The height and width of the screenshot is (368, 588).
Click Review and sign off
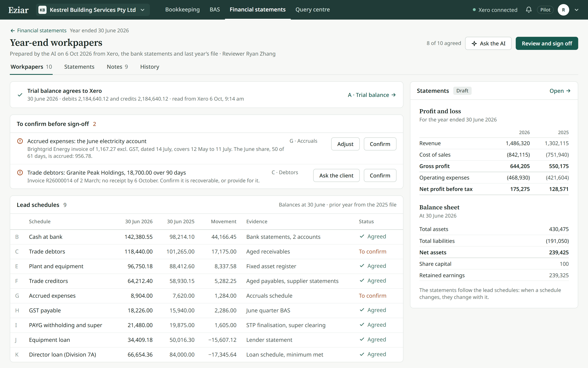click(x=547, y=43)
